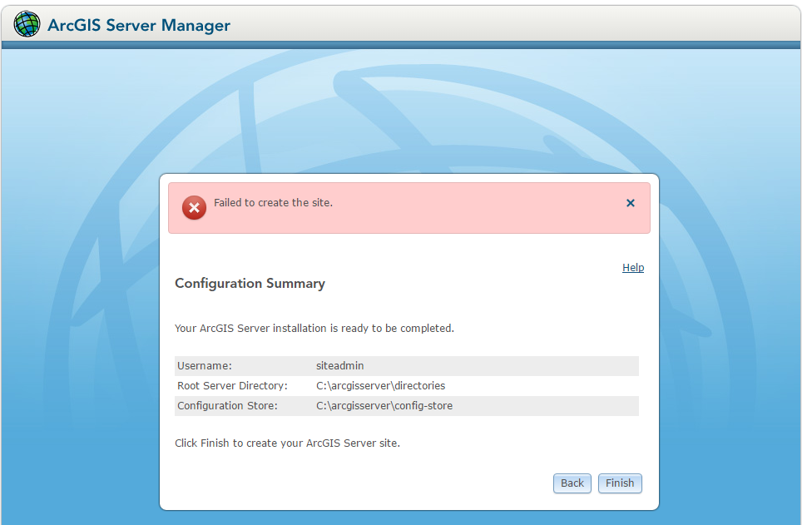Click 'Your ArcGIS Server installation is ready' text
812x525 pixels.
point(314,329)
